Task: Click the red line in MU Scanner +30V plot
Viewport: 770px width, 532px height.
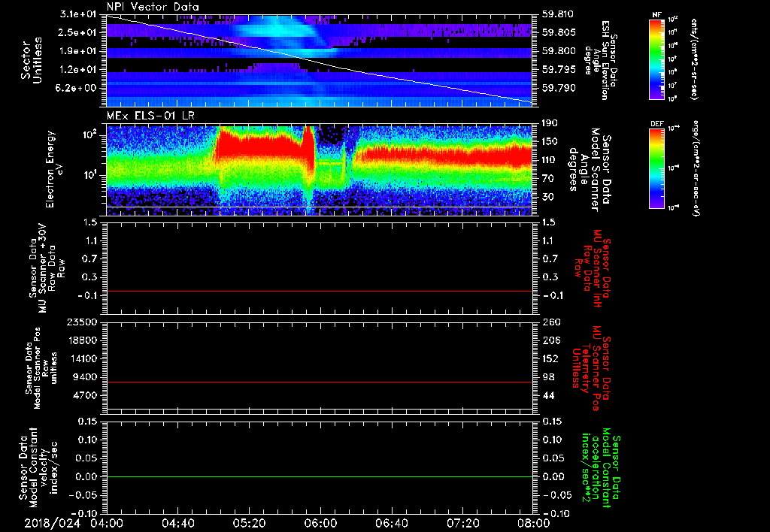Action: (319, 292)
